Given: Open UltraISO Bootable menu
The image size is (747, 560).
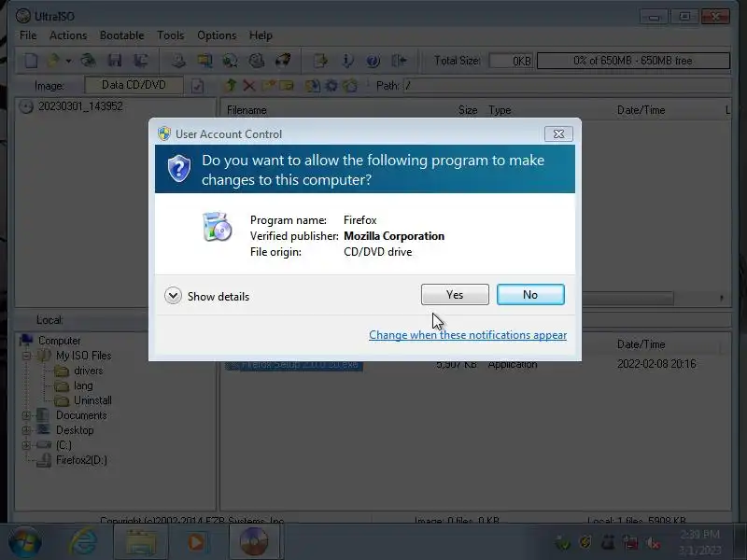Looking at the screenshot, I should (122, 35).
